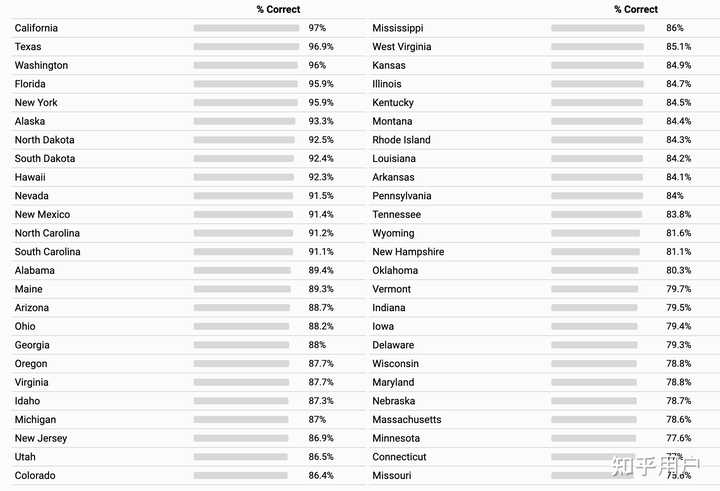This screenshot has width=720, height=491.
Task: Click the Rhode Island row label
Action: coord(401,140)
